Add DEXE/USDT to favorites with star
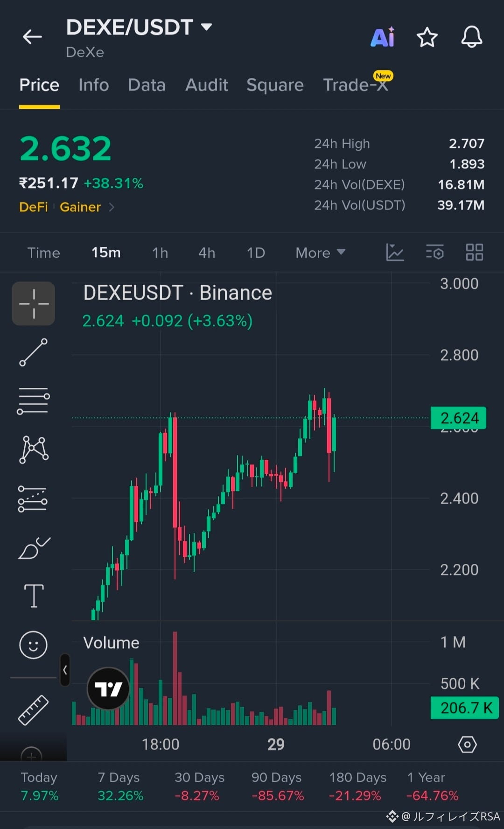The image size is (504, 829). [x=427, y=37]
